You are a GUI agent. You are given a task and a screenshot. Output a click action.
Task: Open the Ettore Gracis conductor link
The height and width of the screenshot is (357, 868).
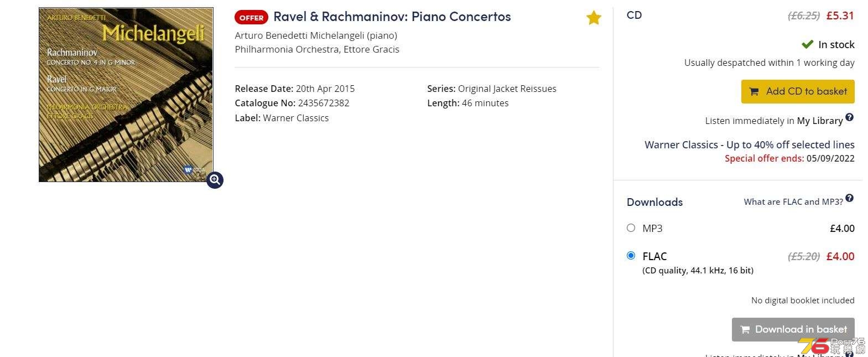click(x=371, y=49)
